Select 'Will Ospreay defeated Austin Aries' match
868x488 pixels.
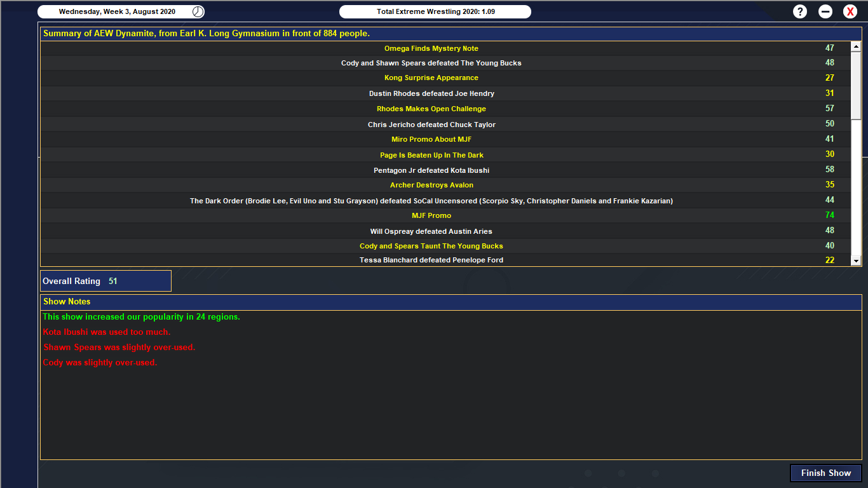tap(445, 231)
